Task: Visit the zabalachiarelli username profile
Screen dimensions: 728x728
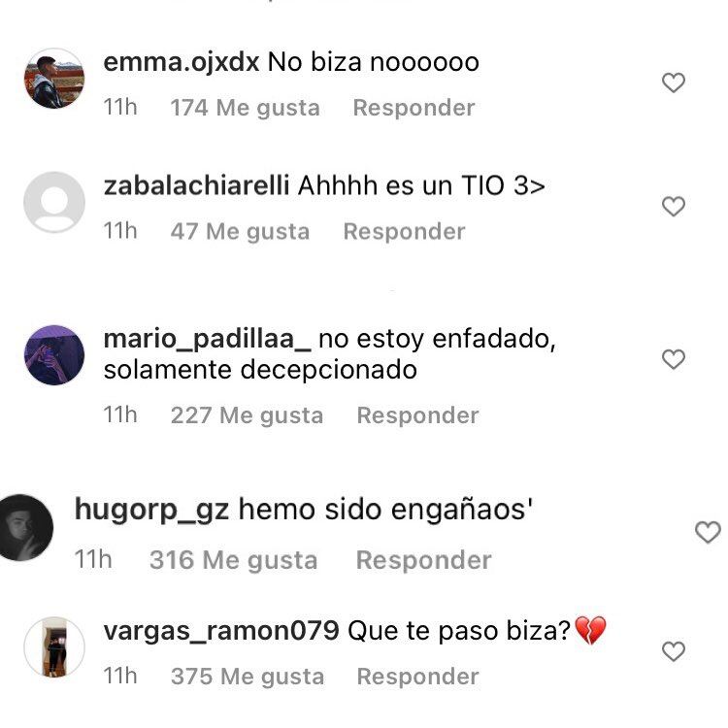Action: point(196,185)
